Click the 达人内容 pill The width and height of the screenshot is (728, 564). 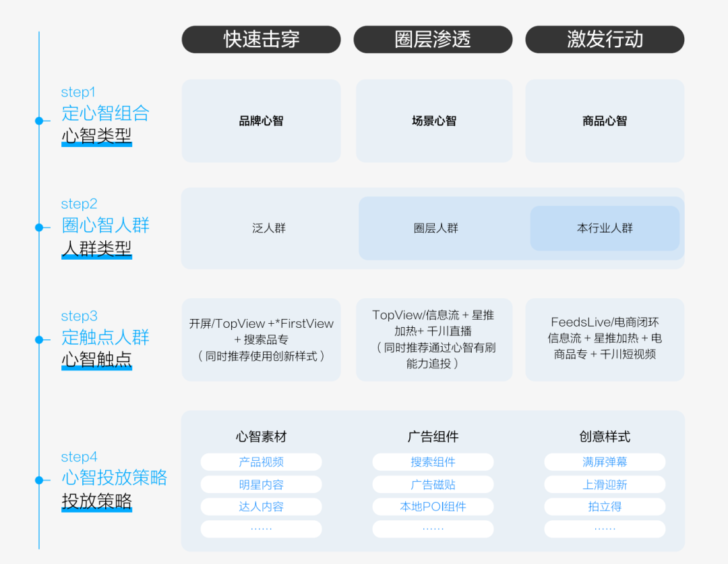tap(261, 507)
